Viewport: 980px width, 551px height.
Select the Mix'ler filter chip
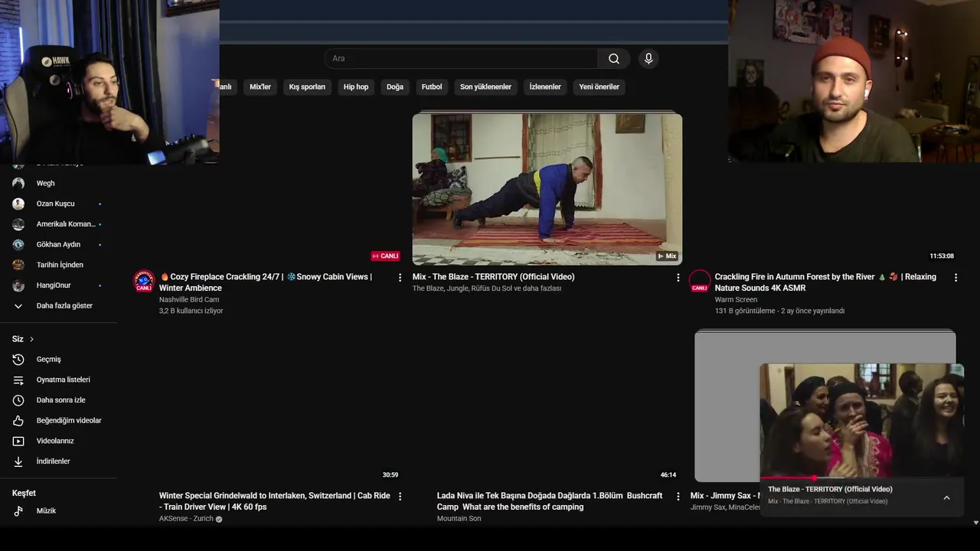[x=260, y=87]
